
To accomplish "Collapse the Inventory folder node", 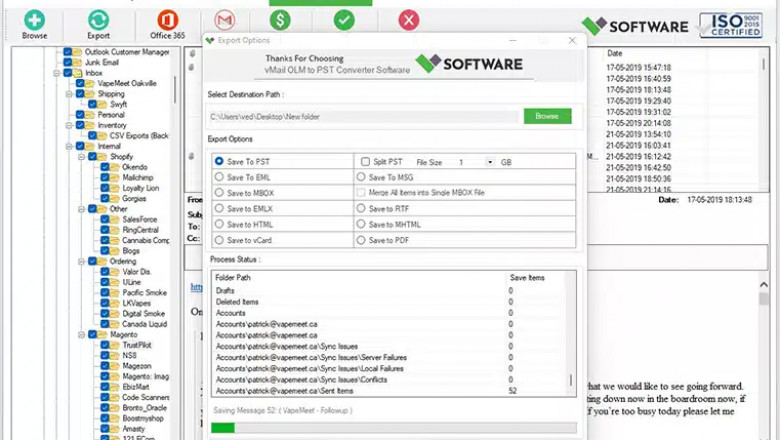I will [69, 125].
